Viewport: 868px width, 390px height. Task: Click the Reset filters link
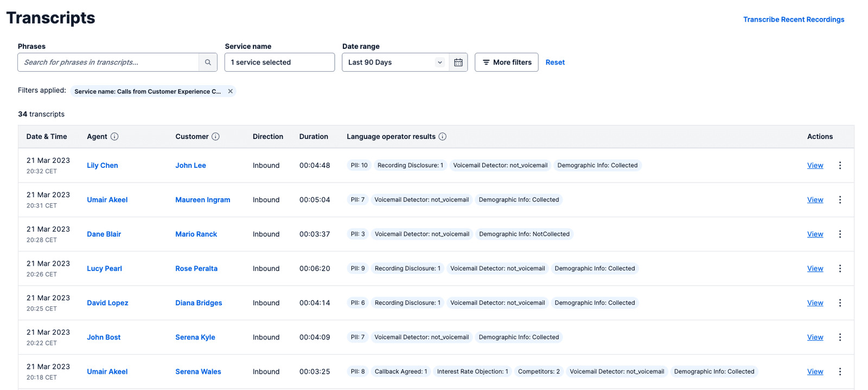pyautogui.click(x=555, y=62)
